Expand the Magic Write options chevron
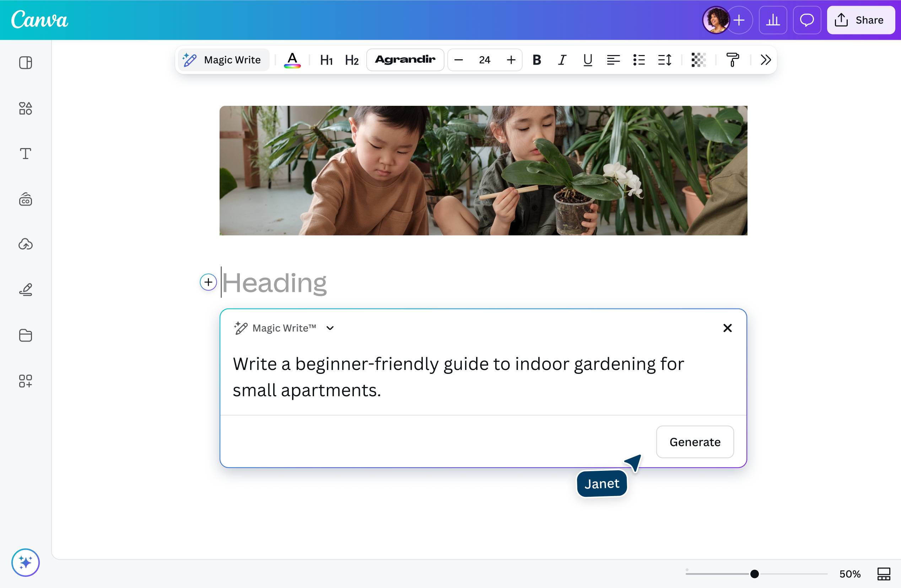Image resolution: width=901 pixels, height=588 pixels. click(329, 328)
